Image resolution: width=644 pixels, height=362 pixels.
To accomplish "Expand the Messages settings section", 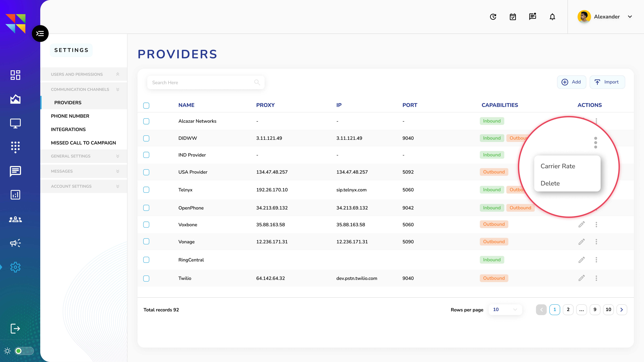I will tap(84, 171).
